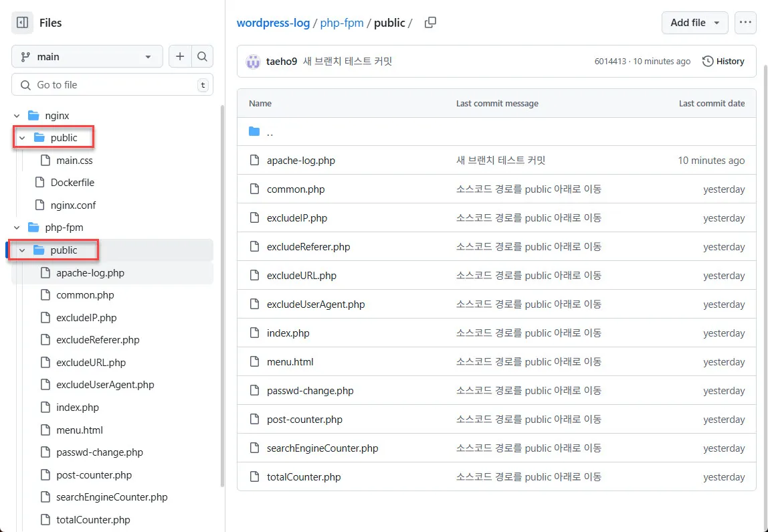This screenshot has width=768, height=532.
Task: Collapse the nginx folder chevron
Action: [x=17, y=116]
